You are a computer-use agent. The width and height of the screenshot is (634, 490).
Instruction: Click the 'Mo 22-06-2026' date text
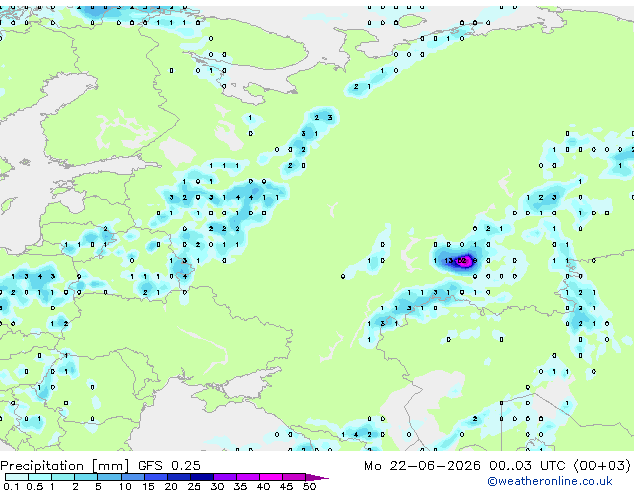tap(422, 466)
